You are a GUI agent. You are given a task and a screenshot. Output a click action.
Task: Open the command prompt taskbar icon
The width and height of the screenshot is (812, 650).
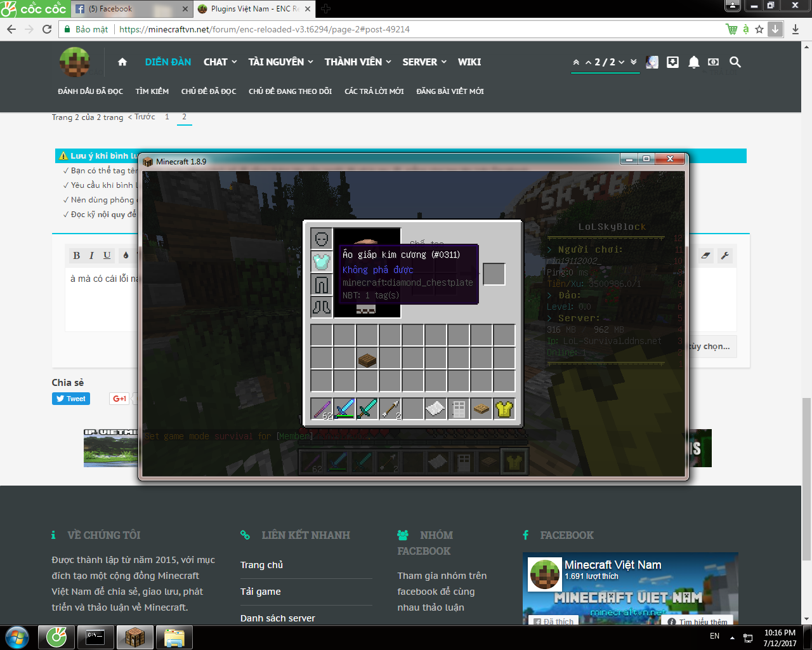96,637
